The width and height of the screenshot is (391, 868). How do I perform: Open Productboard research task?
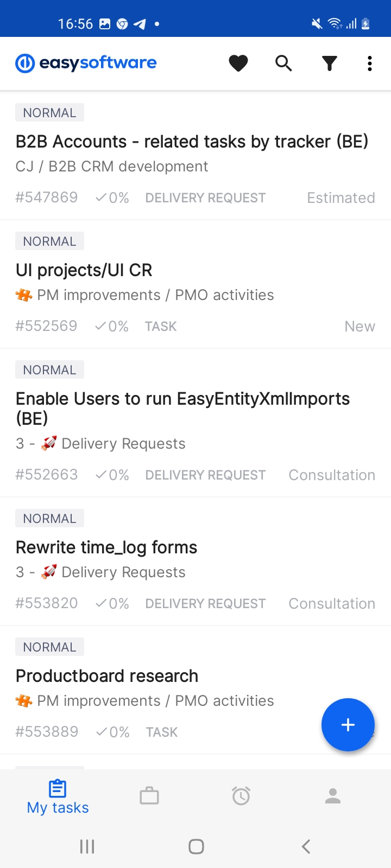point(107,676)
